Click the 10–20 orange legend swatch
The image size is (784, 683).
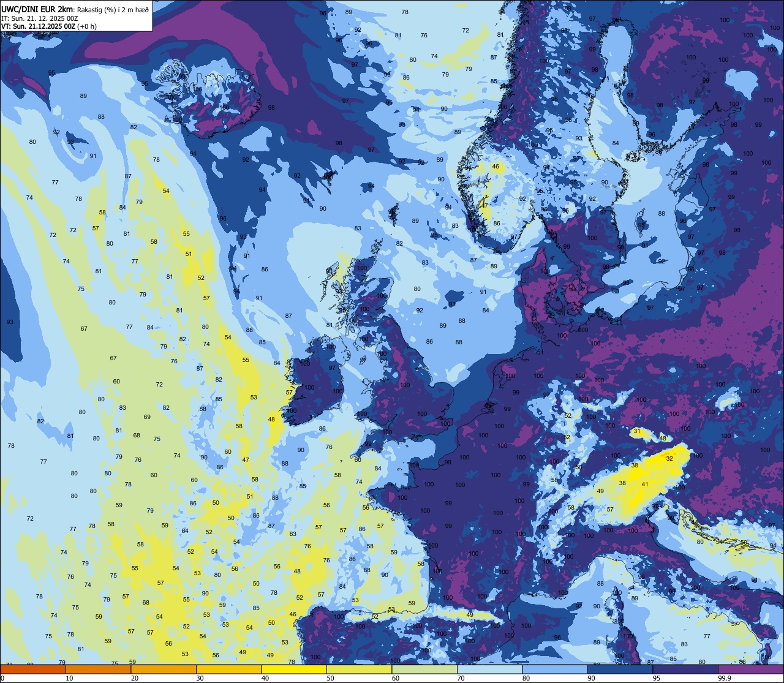point(98,669)
